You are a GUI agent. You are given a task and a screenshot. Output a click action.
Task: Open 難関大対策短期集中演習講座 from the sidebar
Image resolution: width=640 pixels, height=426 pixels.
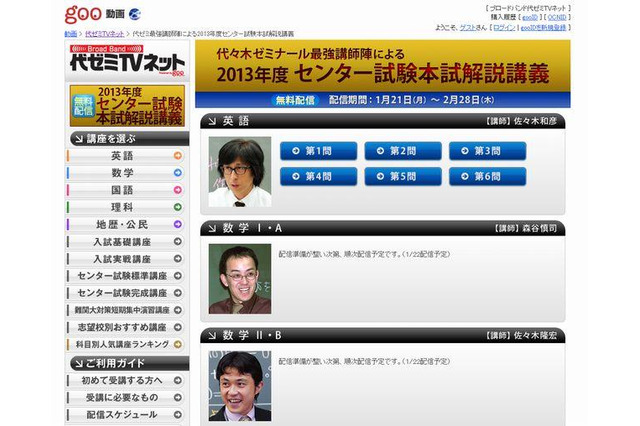(x=125, y=310)
